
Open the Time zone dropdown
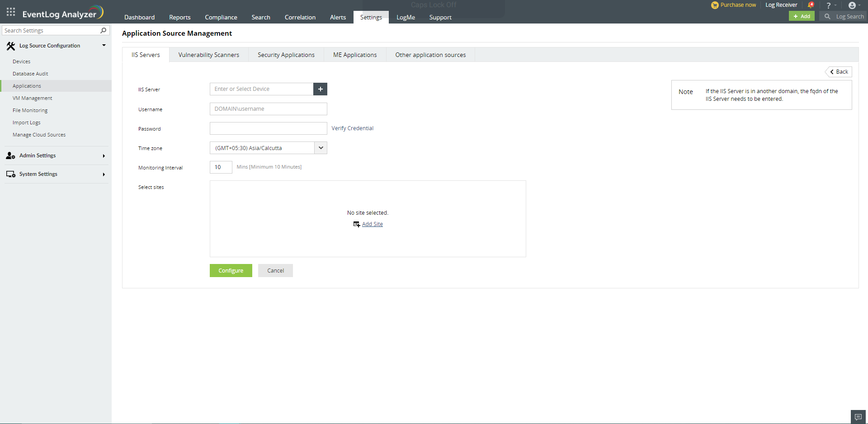[321, 148]
